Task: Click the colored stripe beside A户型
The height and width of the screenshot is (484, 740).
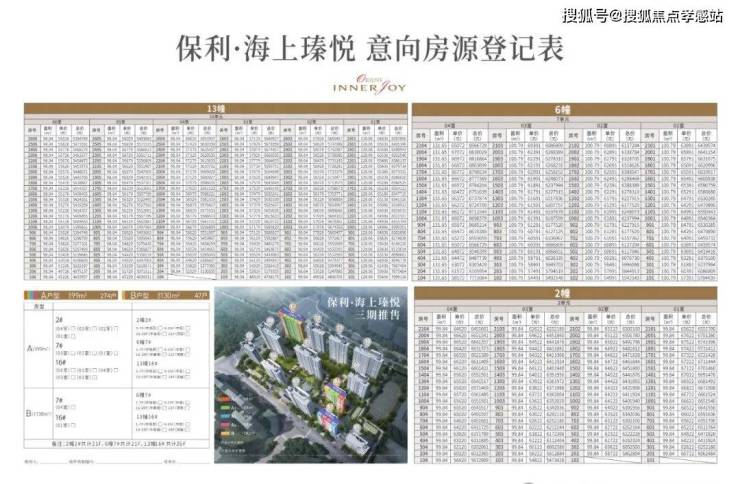Action: pyautogui.click(x=32, y=295)
